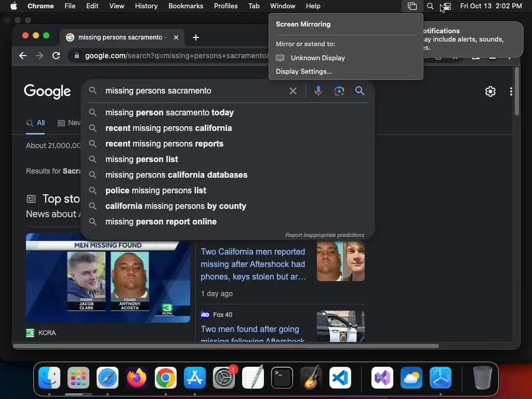
Task: Click the KCRA 'Men Missing Found' thumbnail
Action: click(108, 278)
